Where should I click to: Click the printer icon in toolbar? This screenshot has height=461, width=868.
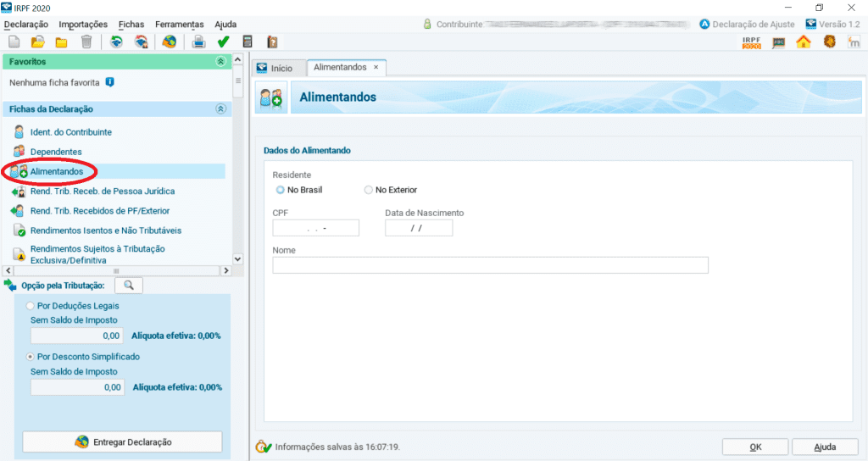pos(198,42)
